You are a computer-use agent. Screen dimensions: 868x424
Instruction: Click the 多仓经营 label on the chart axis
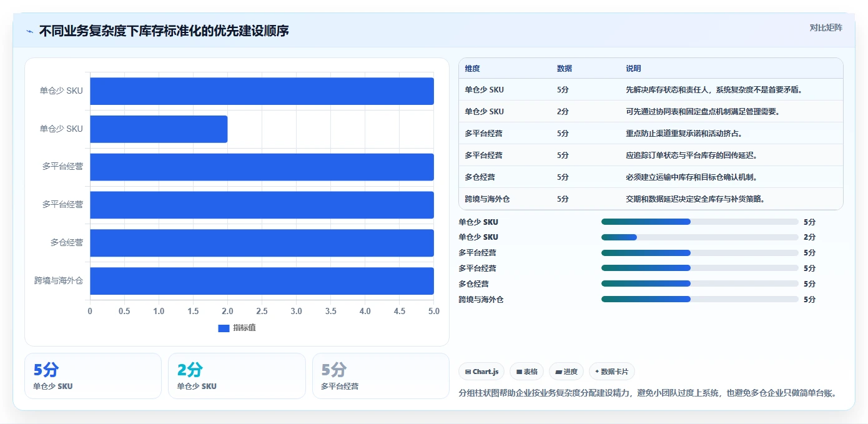point(67,243)
